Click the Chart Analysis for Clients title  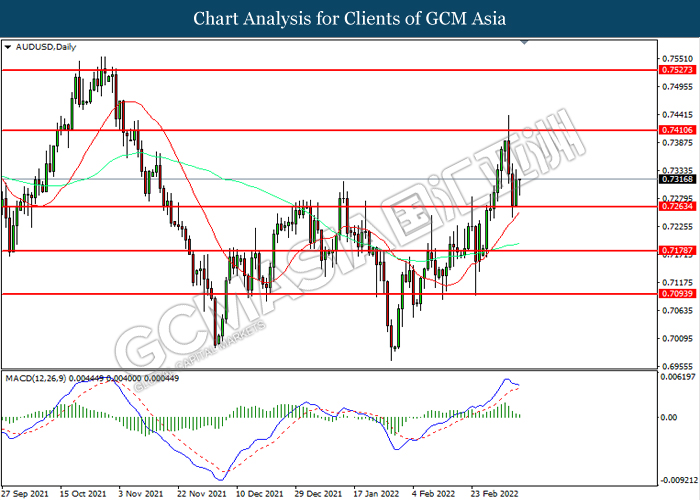pos(350,19)
